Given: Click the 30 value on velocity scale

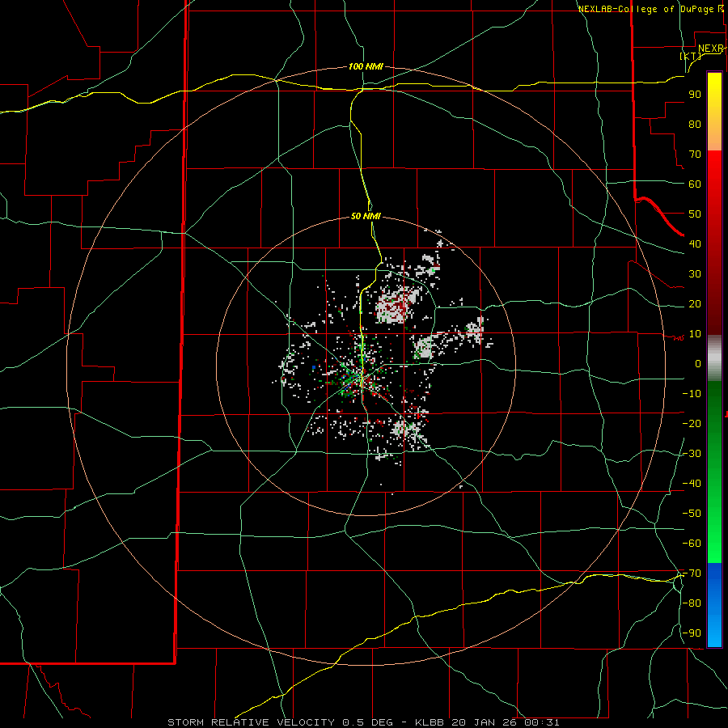Looking at the screenshot, I should [x=695, y=274].
